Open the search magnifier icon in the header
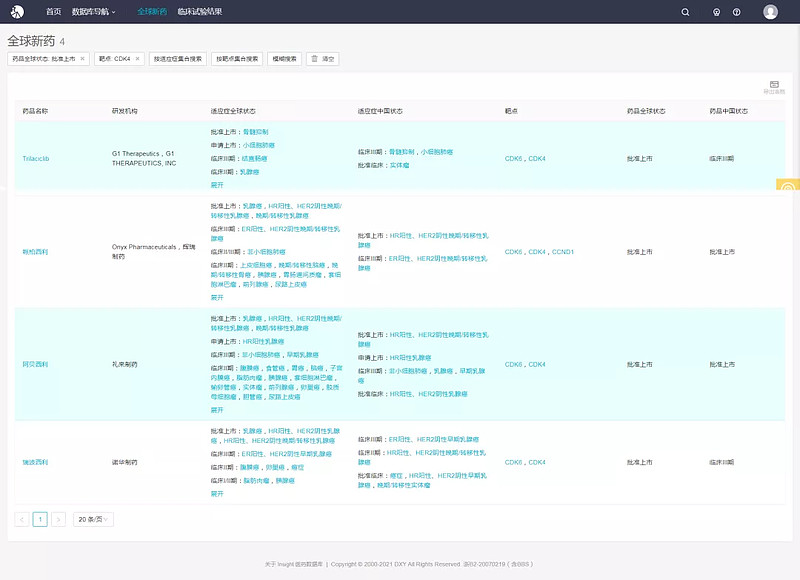 point(685,12)
